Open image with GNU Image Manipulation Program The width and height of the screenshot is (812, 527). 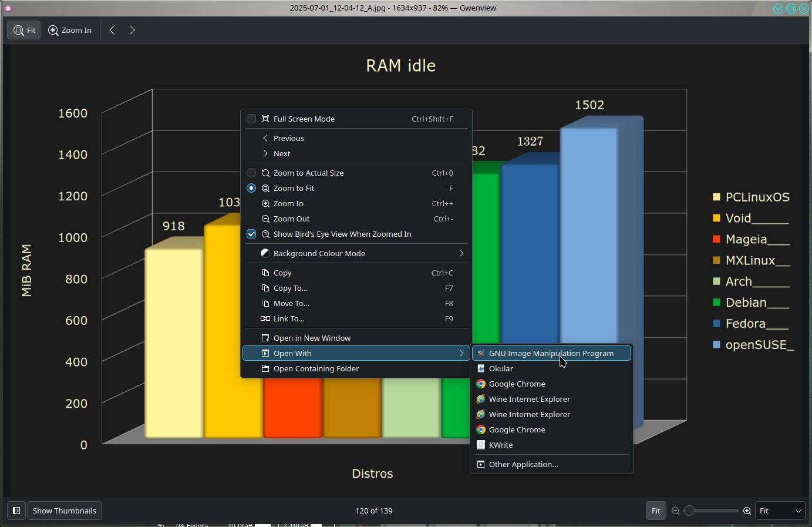pos(551,353)
